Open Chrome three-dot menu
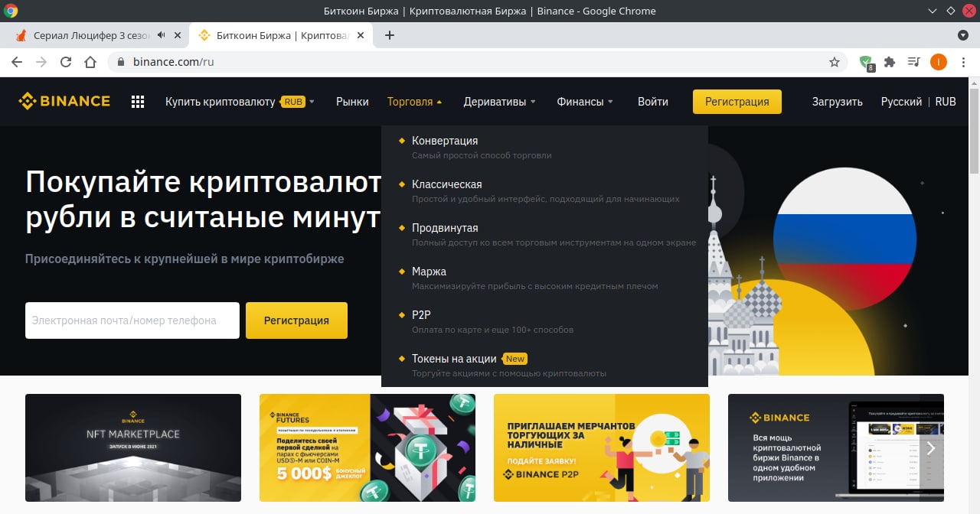This screenshot has width=980, height=514. coord(963,62)
